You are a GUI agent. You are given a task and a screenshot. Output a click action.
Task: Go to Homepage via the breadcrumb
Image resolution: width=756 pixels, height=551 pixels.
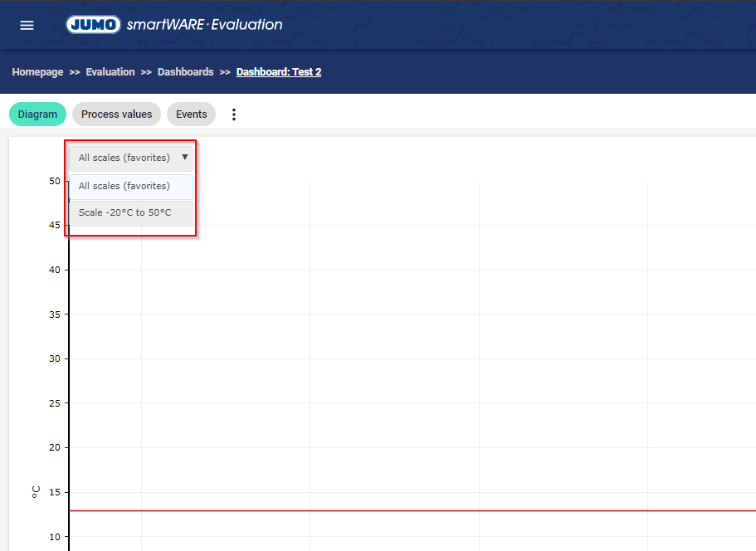click(x=37, y=72)
